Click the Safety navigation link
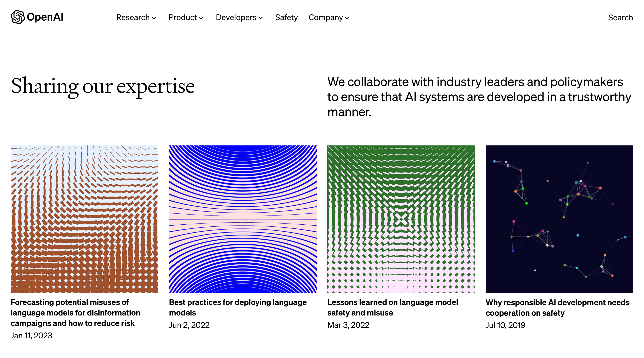Image resolution: width=644 pixels, height=358 pixels. click(x=286, y=17)
